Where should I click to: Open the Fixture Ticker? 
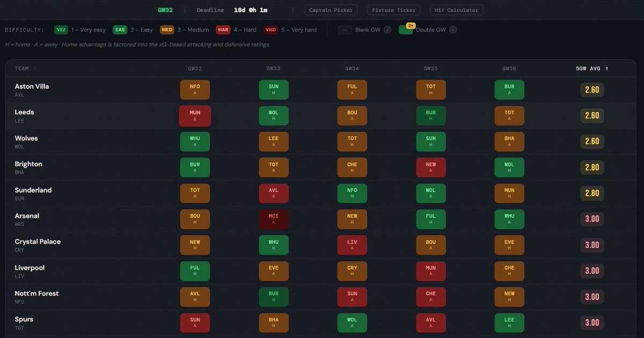coord(394,10)
